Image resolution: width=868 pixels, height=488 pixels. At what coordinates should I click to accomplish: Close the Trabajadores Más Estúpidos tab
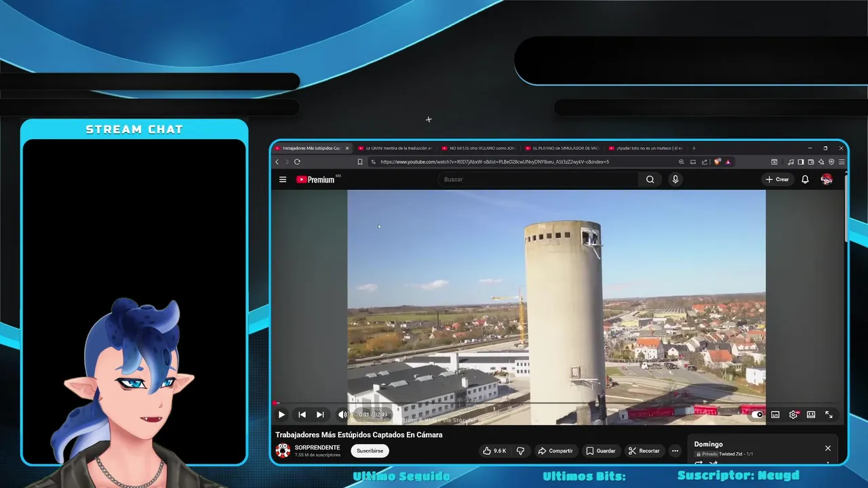point(347,148)
